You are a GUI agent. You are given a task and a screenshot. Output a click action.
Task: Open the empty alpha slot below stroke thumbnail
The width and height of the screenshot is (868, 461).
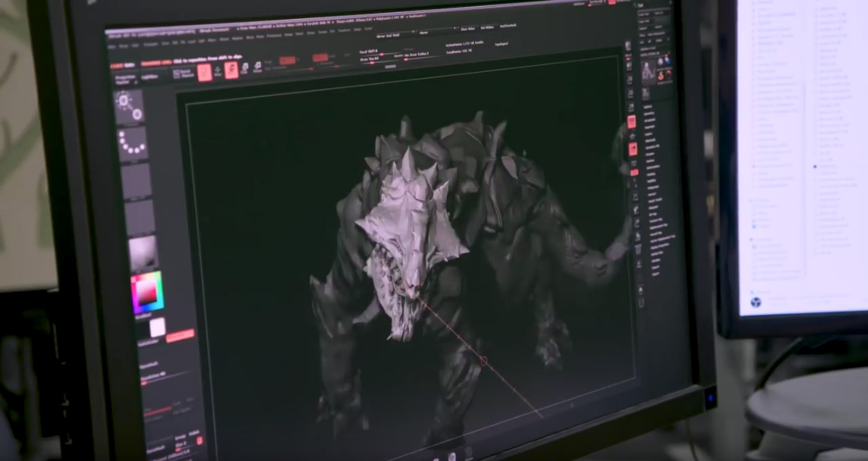click(136, 180)
